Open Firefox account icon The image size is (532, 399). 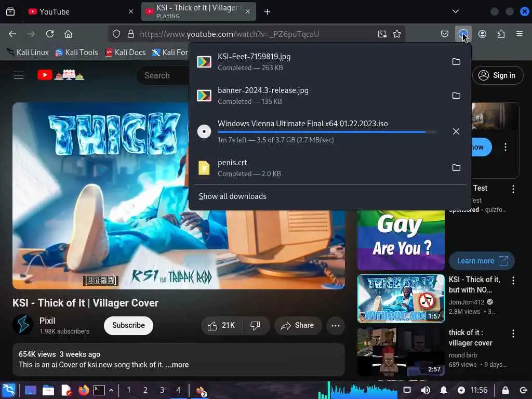[482, 34]
